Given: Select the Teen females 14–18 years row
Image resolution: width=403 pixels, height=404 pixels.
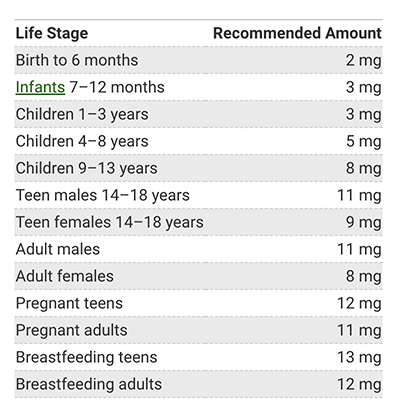Looking at the screenshot, I should (198, 222).
